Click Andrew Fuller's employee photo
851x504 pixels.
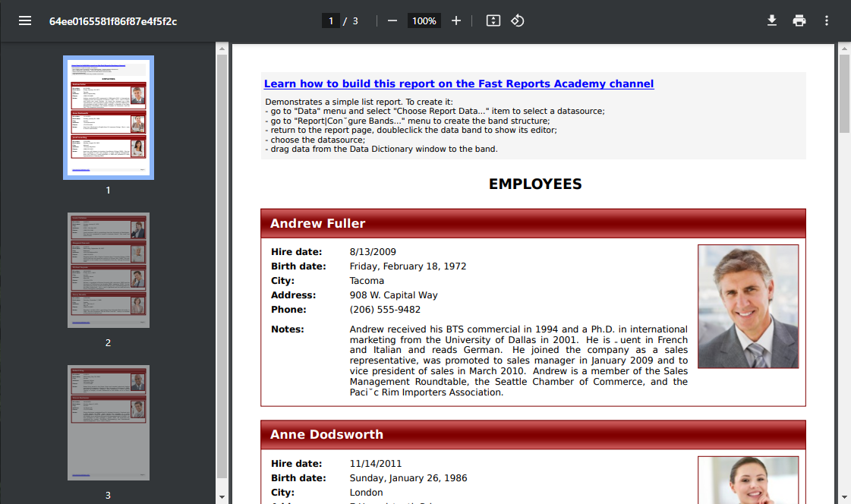click(748, 306)
